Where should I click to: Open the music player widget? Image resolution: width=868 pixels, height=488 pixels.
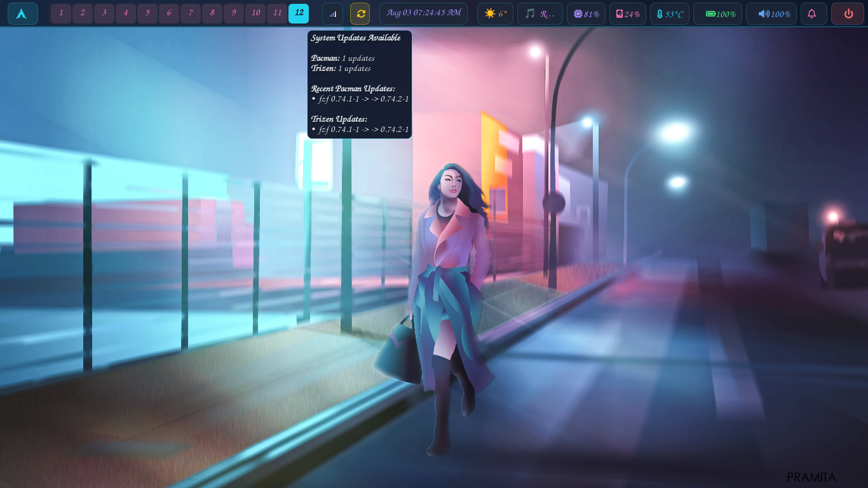tap(540, 13)
